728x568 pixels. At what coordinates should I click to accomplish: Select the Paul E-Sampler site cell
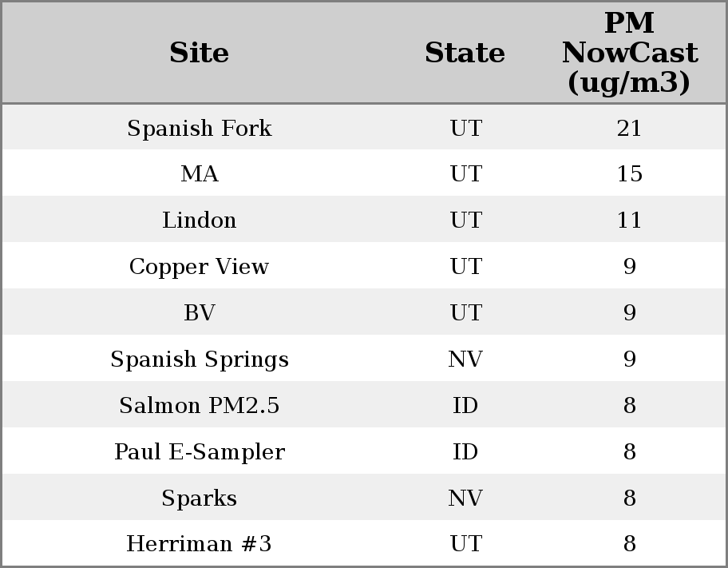199,452
